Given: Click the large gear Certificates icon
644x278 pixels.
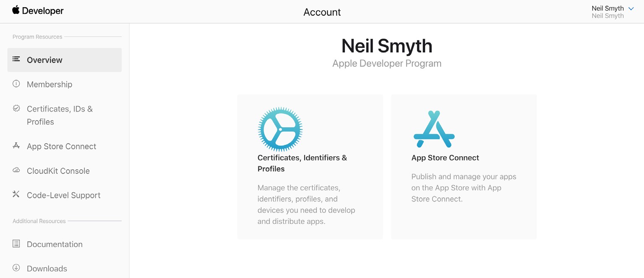Looking at the screenshot, I should 280,129.
